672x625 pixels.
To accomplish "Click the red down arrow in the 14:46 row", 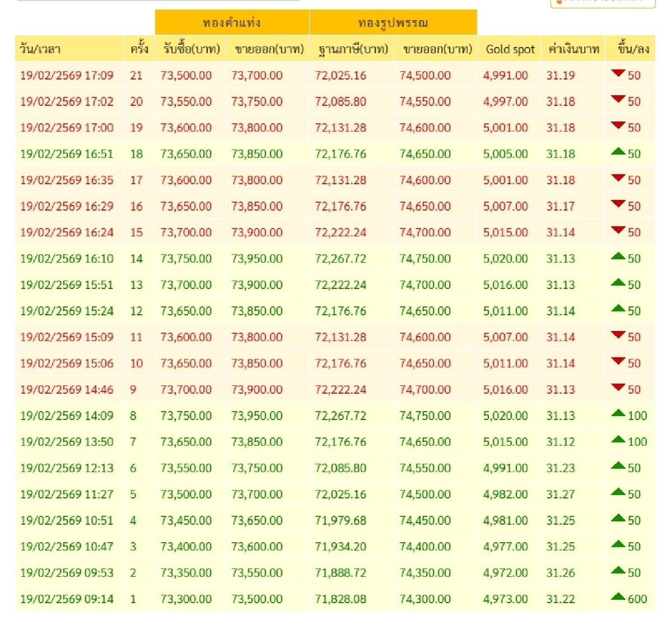I will [x=618, y=387].
